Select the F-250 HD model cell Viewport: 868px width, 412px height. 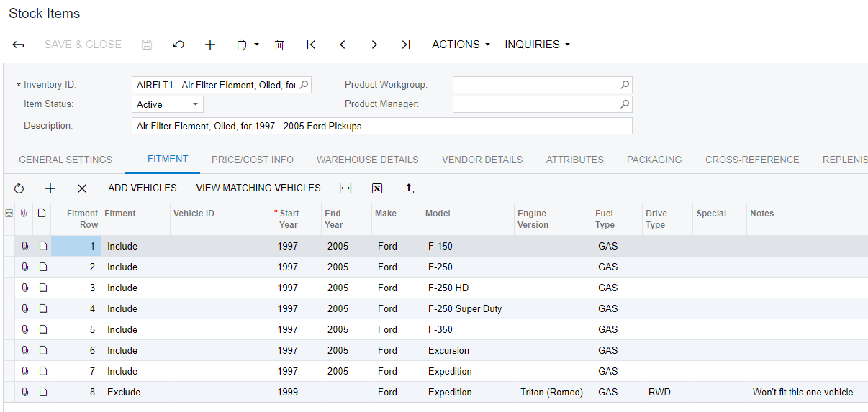[x=468, y=288]
